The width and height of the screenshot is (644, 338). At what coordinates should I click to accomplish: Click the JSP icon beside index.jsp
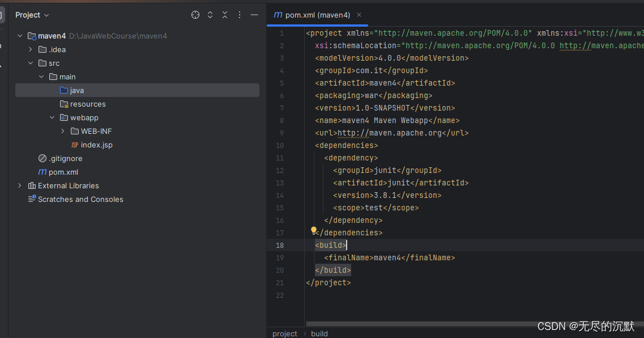tap(74, 145)
